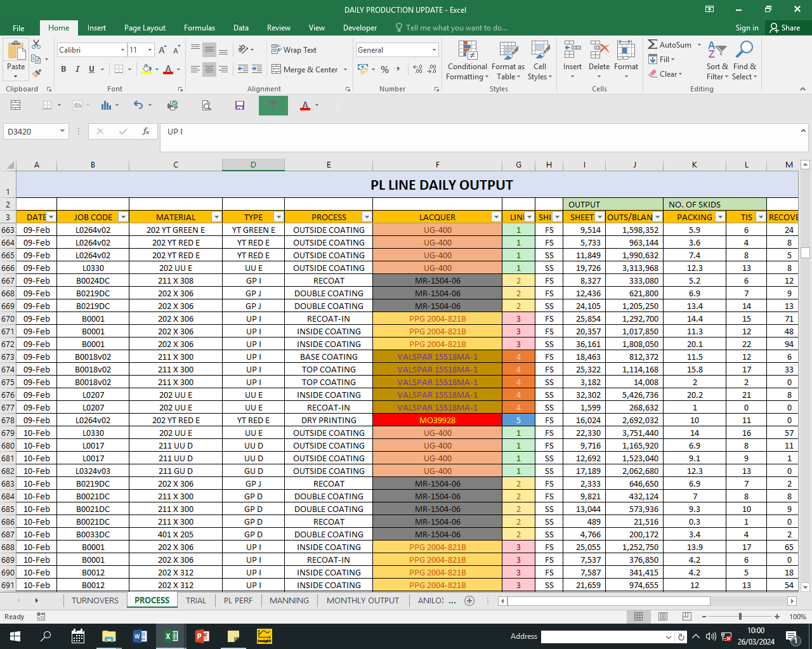The width and height of the screenshot is (812, 649).
Task: Toggle Middle Align vertical alignment
Action: 209,50
